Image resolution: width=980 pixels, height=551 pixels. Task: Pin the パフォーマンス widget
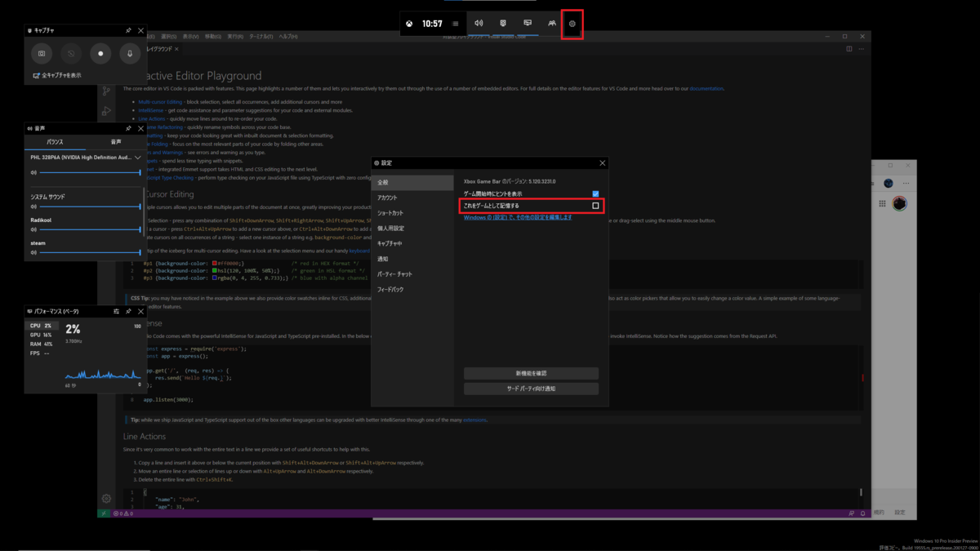[128, 311]
